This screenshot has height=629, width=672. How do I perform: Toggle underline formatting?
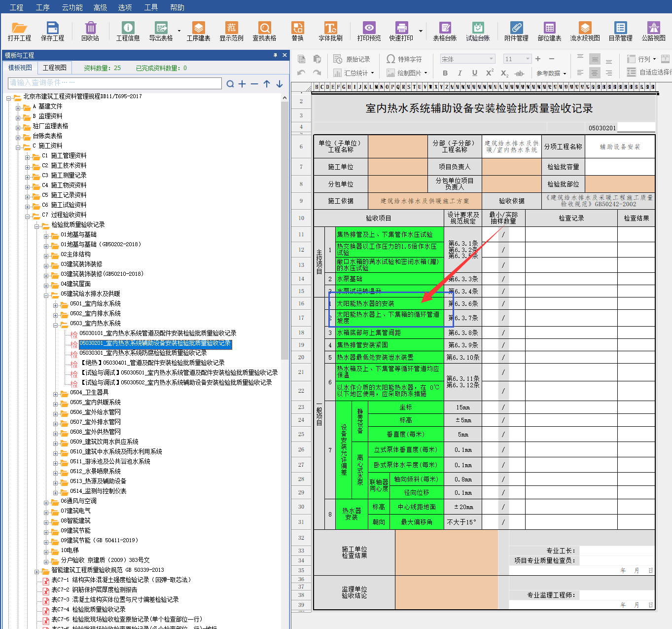pos(475,73)
